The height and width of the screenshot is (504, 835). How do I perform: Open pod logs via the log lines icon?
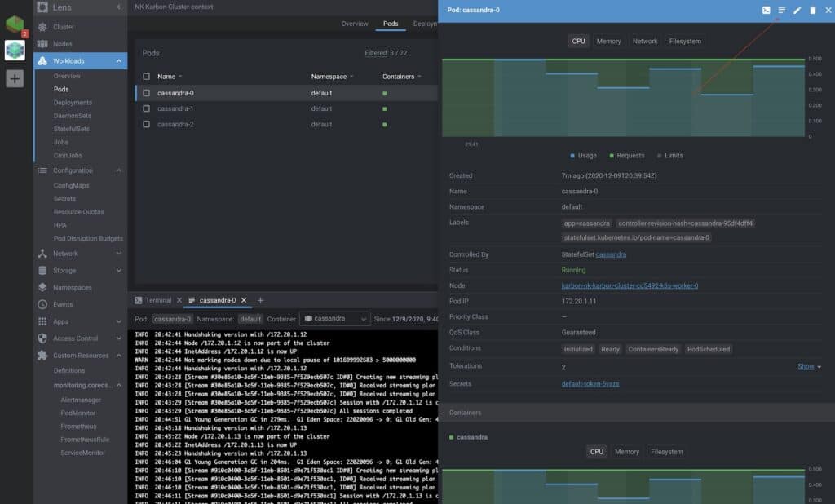(780, 10)
